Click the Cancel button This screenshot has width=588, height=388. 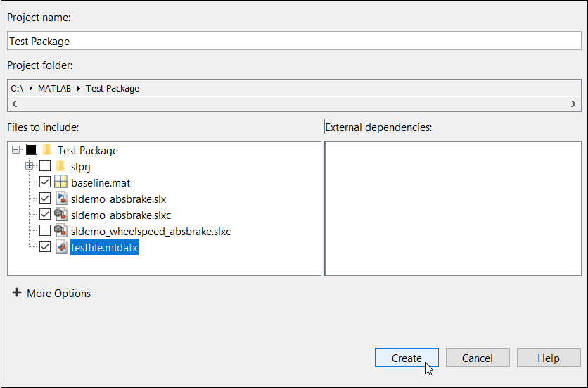pyautogui.click(x=478, y=358)
